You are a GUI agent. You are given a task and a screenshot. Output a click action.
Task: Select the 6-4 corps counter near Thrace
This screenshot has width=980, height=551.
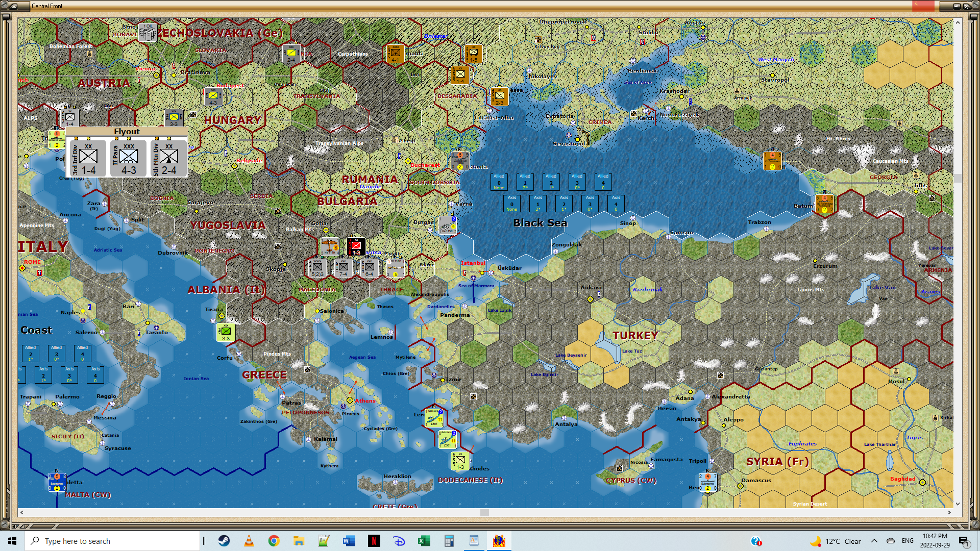tap(369, 268)
